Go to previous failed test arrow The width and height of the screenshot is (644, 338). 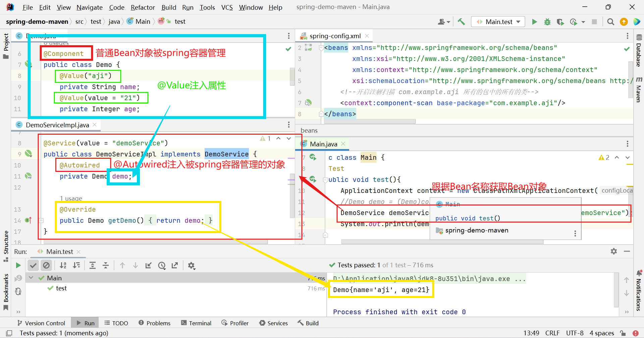click(122, 265)
